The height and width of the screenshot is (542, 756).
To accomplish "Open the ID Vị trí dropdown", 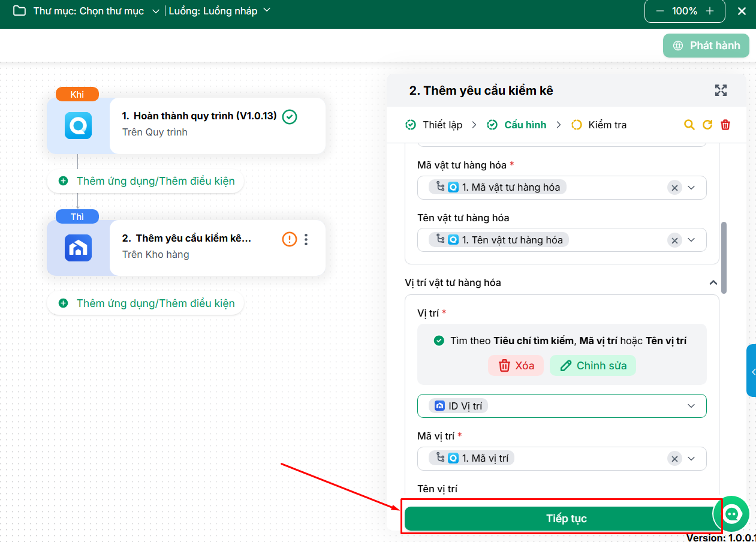I will pos(562,406).
